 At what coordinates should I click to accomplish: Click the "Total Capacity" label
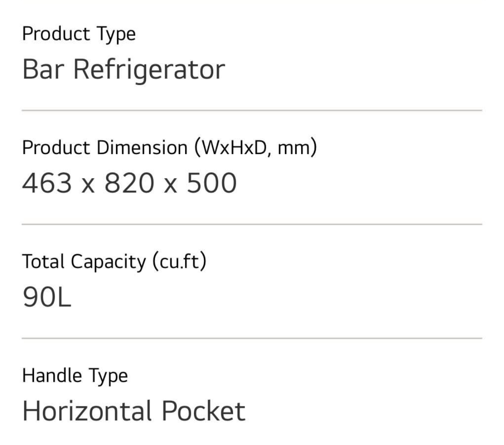(84, 262)
